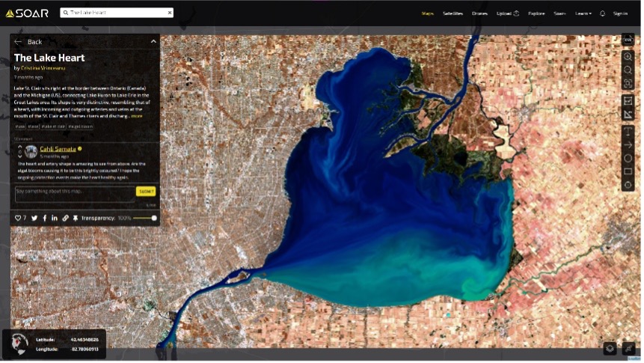
Task: Open the Learn dropdown menu
Action: [x=584, y=13]
